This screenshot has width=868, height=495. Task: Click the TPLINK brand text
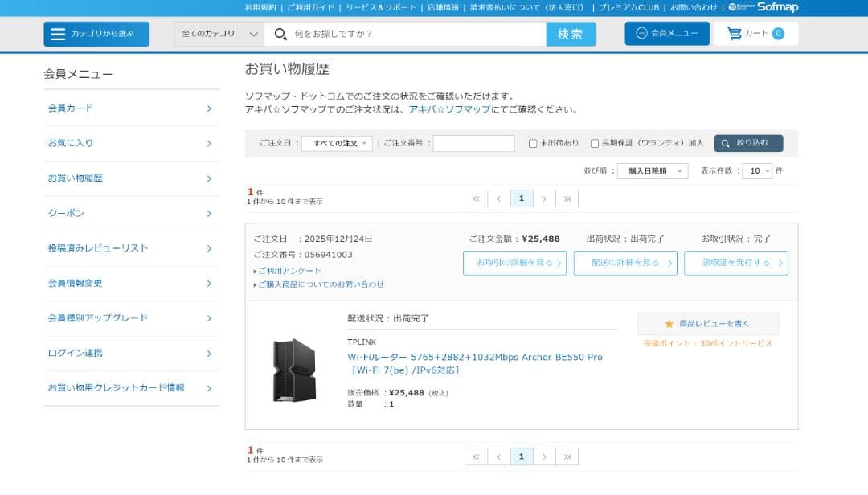362,342
